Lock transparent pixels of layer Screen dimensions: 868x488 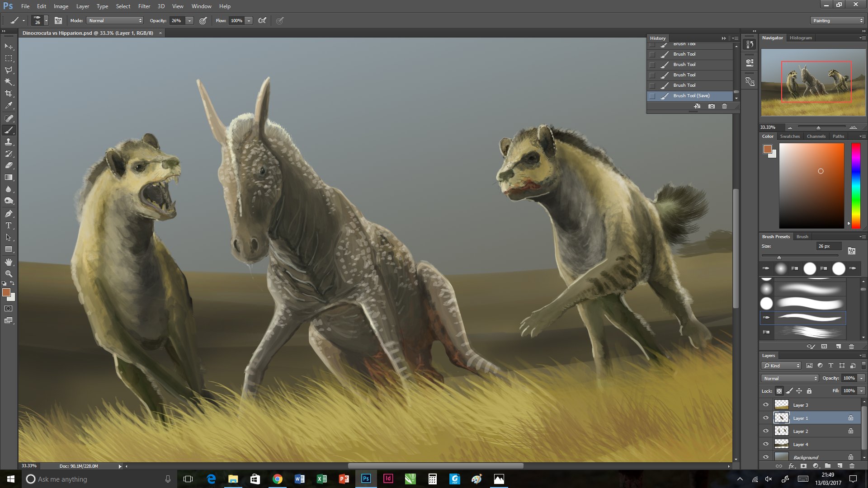(x=779, y=391)
